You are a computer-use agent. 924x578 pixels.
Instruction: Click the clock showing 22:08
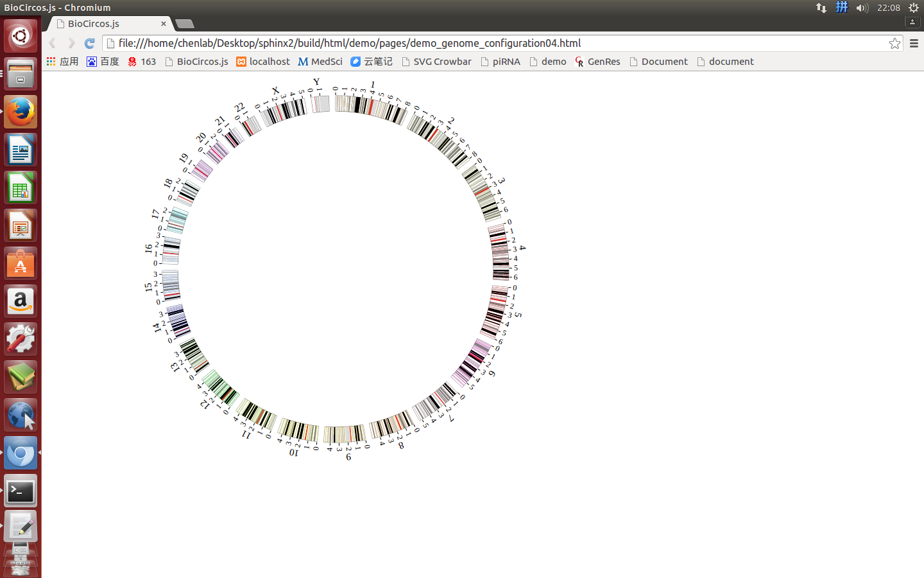(889, 8)
